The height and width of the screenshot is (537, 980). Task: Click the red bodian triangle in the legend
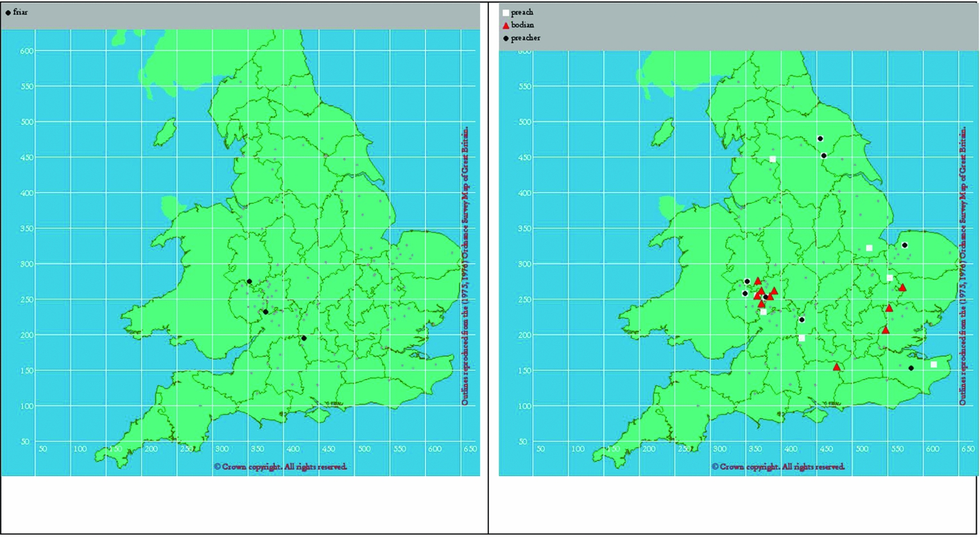click(x=506, y=25)
